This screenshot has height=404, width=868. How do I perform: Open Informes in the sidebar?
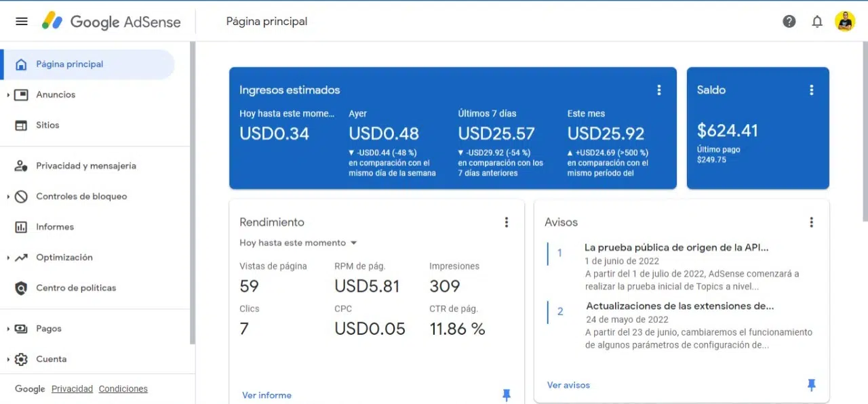point(55,227)
